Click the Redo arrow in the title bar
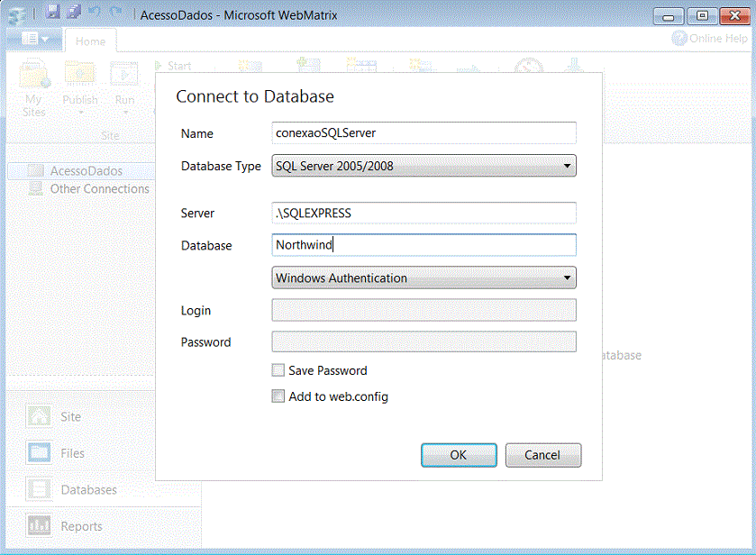The width and height of the screenshot is (756, 555). point(115,11)
